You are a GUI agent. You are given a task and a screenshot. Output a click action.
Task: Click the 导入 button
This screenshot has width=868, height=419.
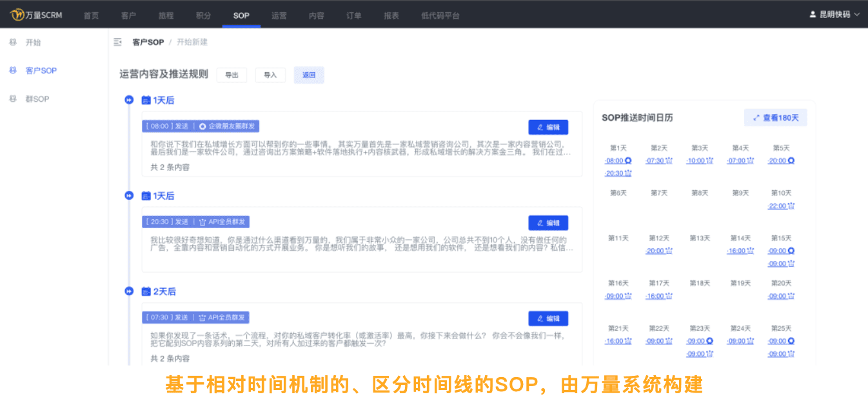click(270, 75)
